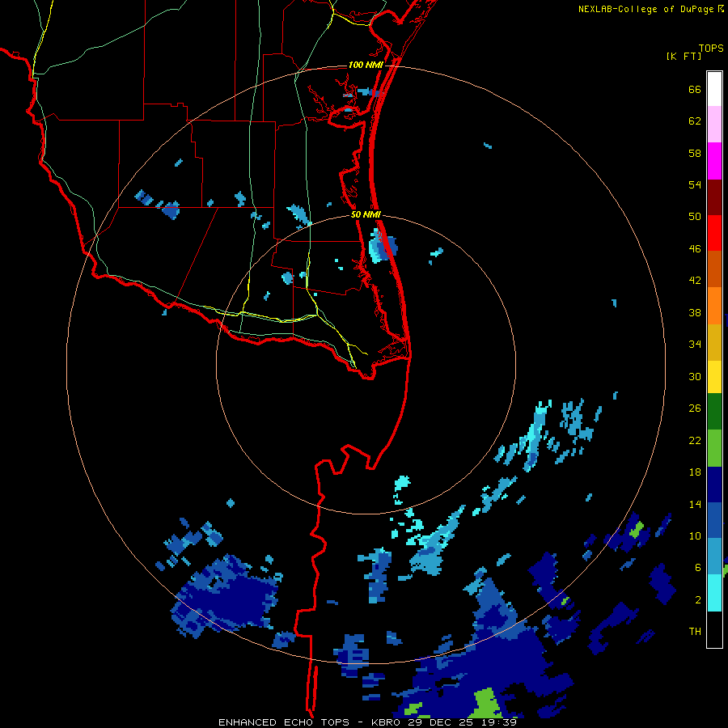Click the 38 legend value

coord(695,312)
